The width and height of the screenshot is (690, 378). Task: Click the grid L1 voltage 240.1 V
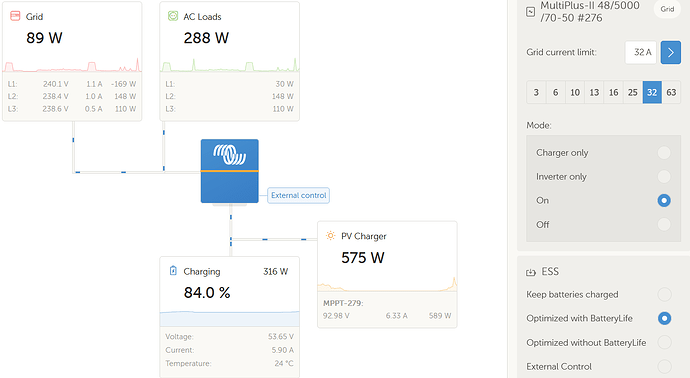coord(55,84)
